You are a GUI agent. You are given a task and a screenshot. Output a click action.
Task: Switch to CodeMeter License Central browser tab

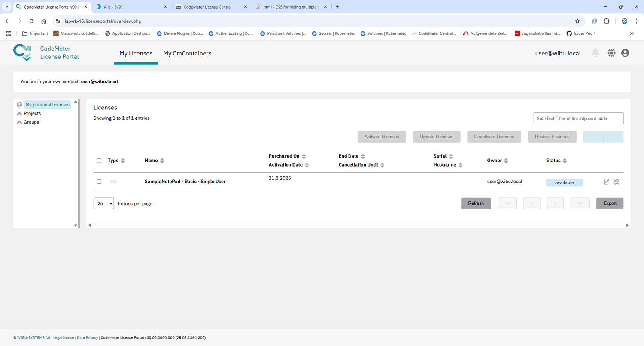click(x=212, y=7)
